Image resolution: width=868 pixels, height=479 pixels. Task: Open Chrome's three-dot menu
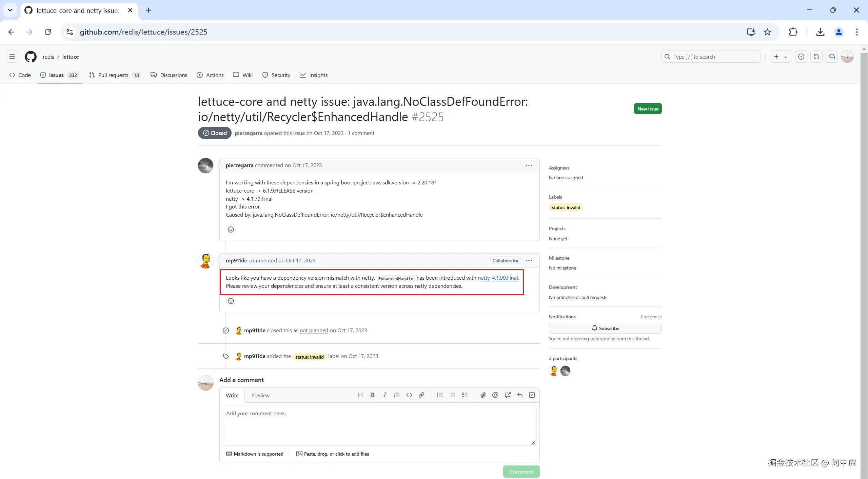click(857, 32)
